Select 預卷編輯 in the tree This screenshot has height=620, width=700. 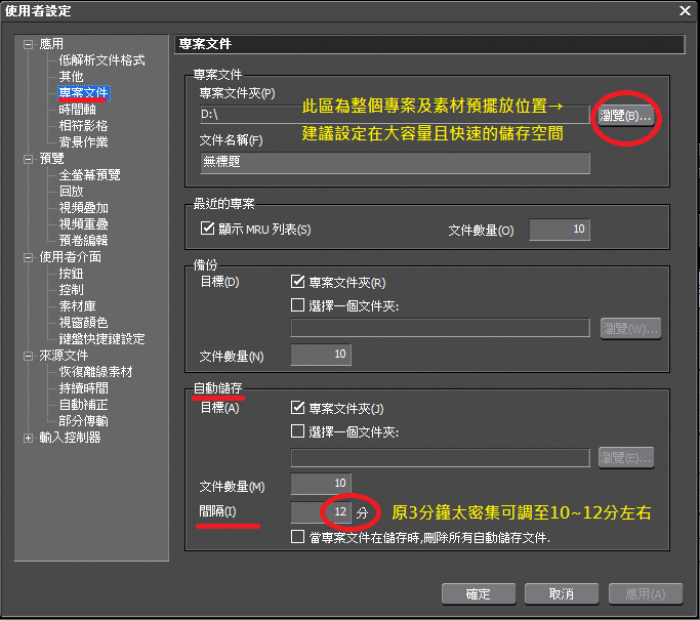[x=83, y=241]
